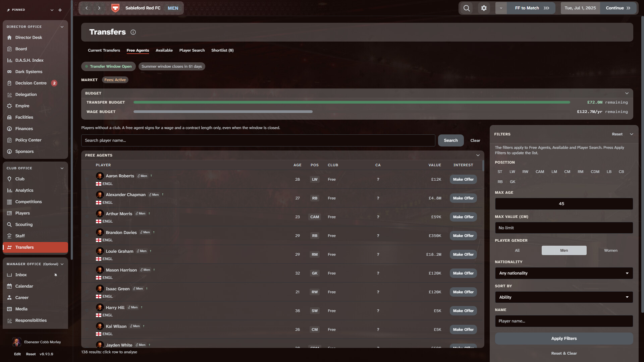Click Search button beside player name
The width and height of the screenshot is (644, 362).
451,140
